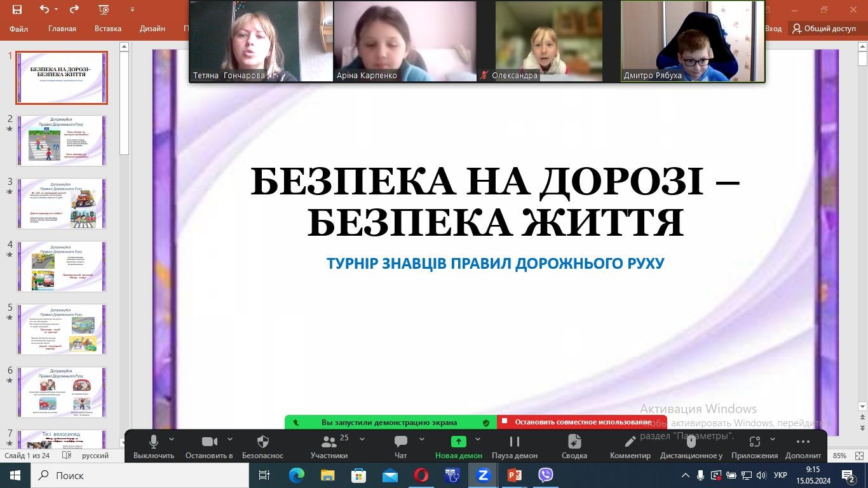Screen dimensions: 868x488
Task: Switch to the Дизайн ribbon tab
Action: [x=153, y=29]
